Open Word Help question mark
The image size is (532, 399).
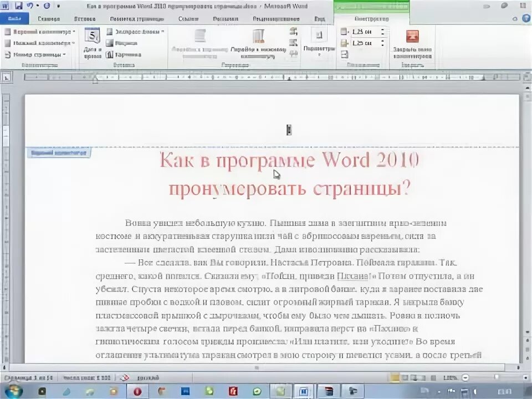pos(526,19)
